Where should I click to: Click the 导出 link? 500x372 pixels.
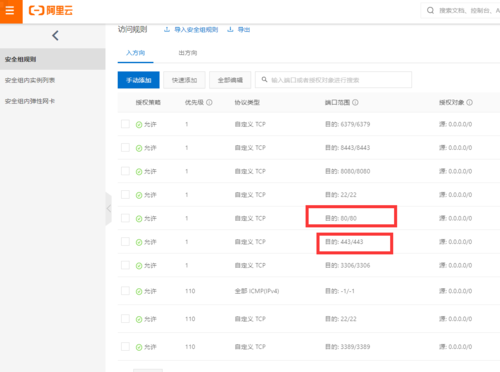[x=244, y=30]
